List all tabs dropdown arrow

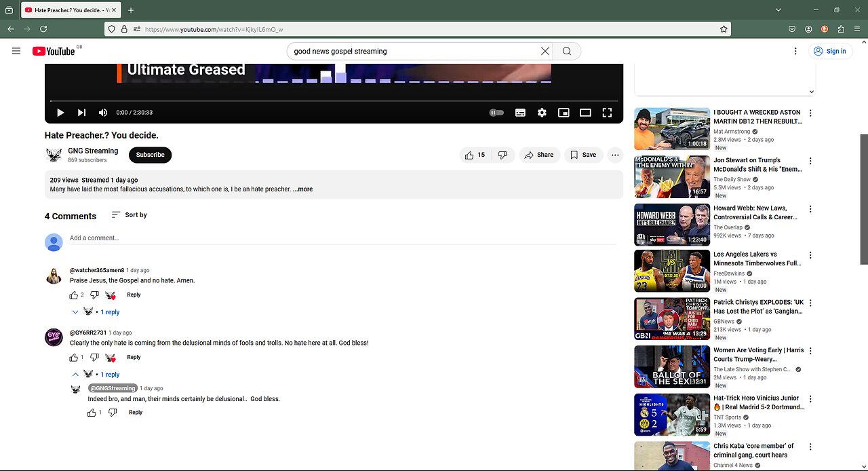click(778, 10)
